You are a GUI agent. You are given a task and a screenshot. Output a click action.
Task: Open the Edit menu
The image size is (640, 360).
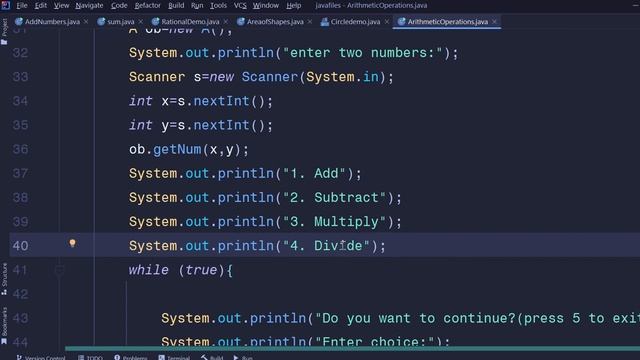(40, 5)
